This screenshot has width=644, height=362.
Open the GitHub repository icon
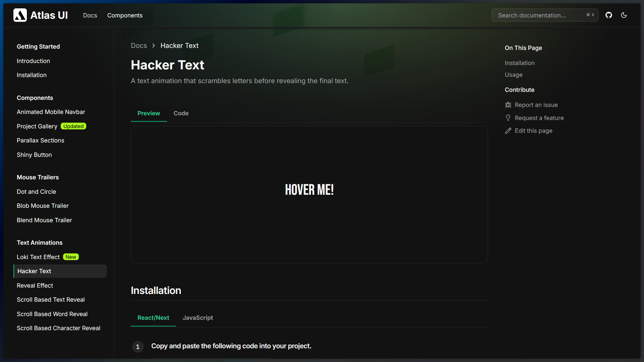pos(609,15)
